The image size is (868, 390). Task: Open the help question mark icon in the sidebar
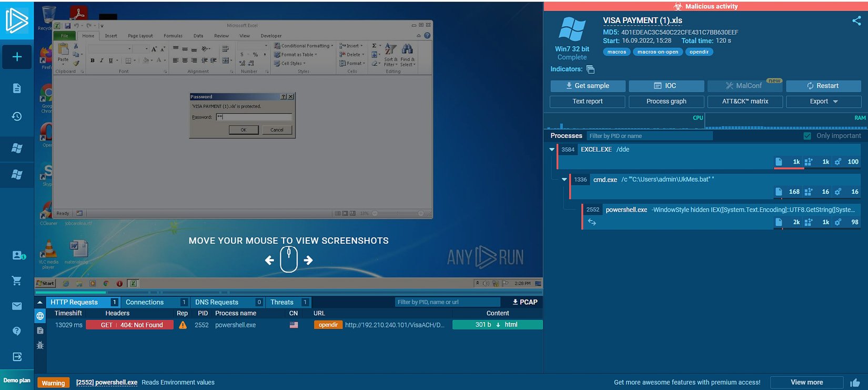[x=17, y=331]
